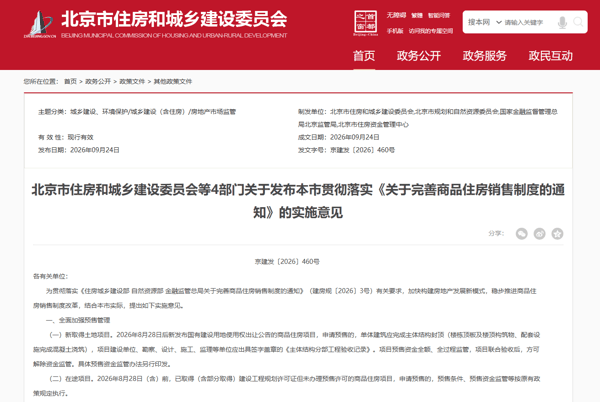Click the star favorite share icon
This screenshot has height=402, width=600.
(x=557, y=233)
